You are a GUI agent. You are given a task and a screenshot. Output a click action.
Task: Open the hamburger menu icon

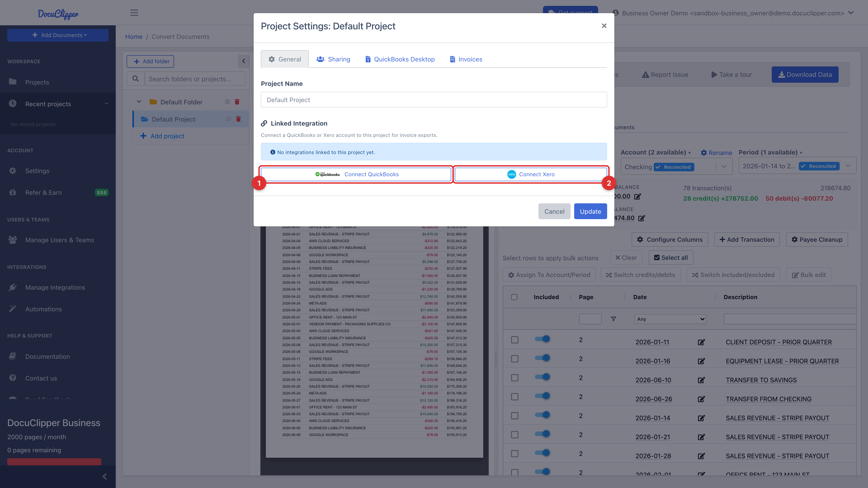[134, 13]
